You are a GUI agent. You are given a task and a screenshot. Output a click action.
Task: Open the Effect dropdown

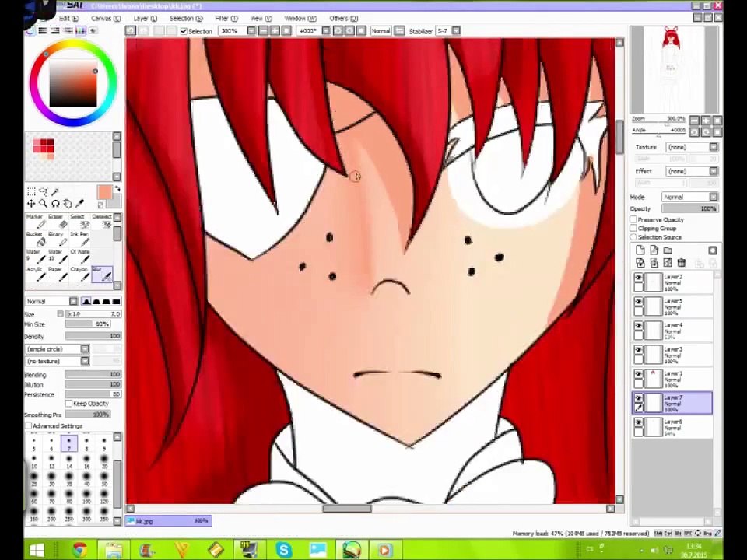coord(693,171)
